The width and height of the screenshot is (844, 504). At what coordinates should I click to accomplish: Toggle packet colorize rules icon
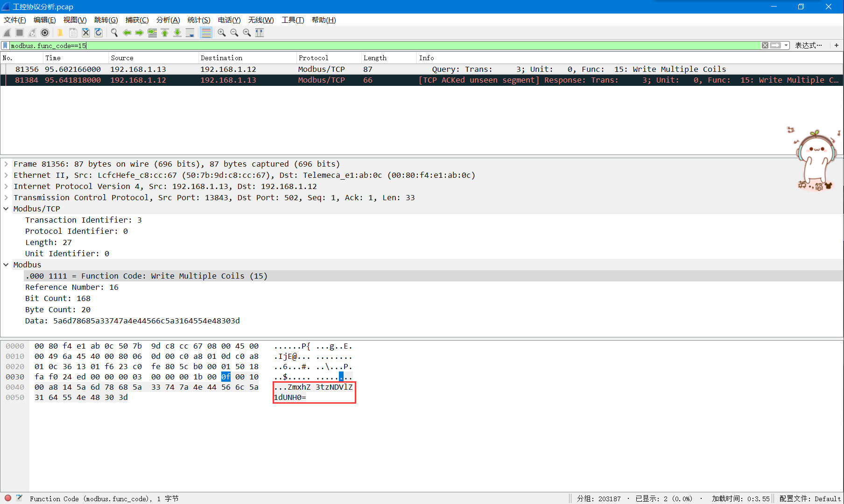(x=206, y=33)
